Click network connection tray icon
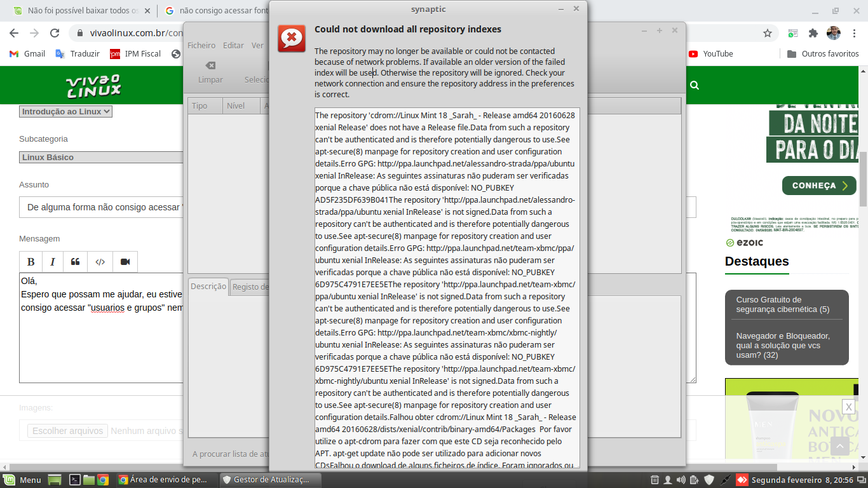Screen dimensions: 868x488 [x=726, y=480]
